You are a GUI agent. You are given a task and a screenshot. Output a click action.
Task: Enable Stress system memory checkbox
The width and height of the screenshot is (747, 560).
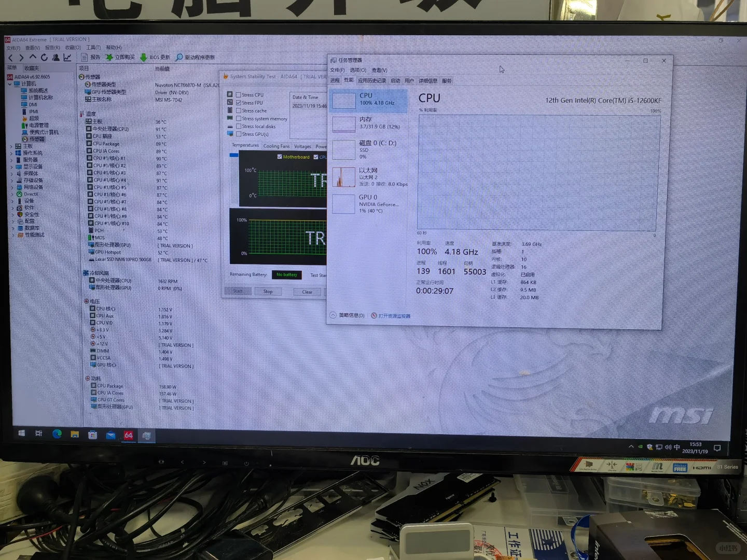[x=239, y=118]
